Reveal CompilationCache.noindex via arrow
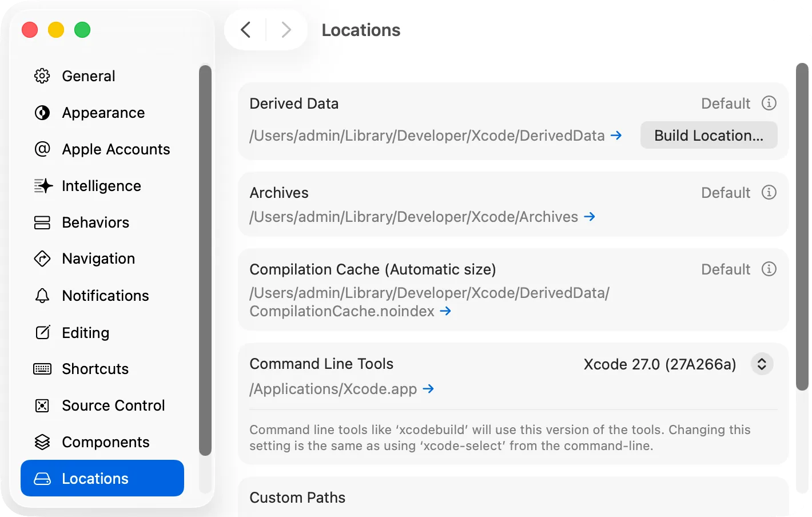Image resolution: width=812 pixels, height=517 pixels. click(445, 311)
